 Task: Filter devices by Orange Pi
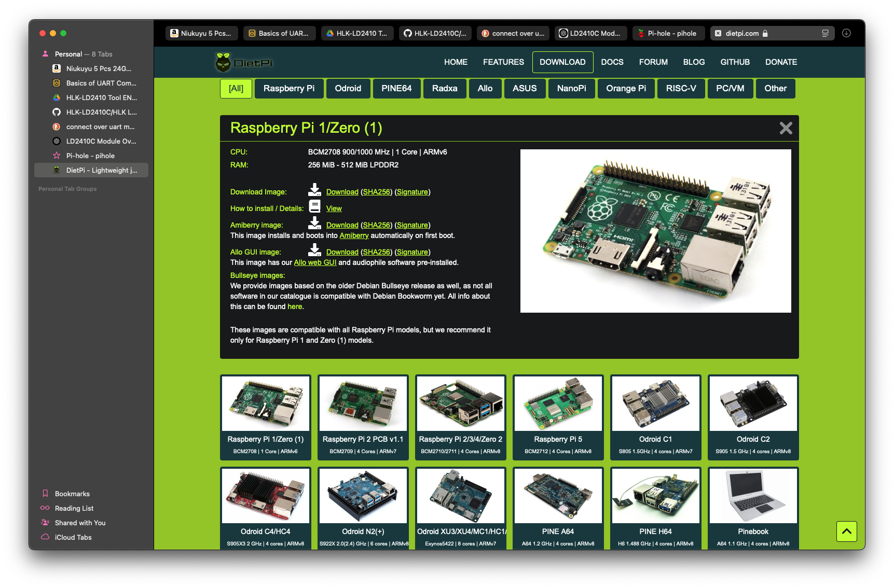pyautogui.click(x=626, y=89)
